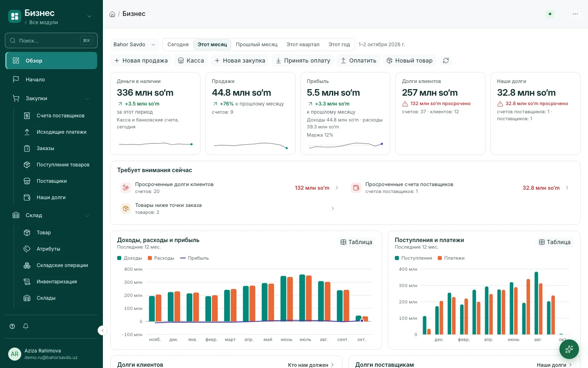Click the green status indicator dot

coord(550,14)
